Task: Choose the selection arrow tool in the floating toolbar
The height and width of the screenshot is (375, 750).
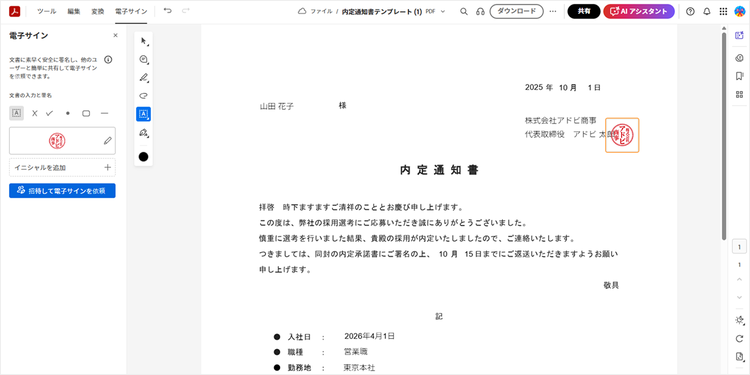Action: click(x=143, y=42)
